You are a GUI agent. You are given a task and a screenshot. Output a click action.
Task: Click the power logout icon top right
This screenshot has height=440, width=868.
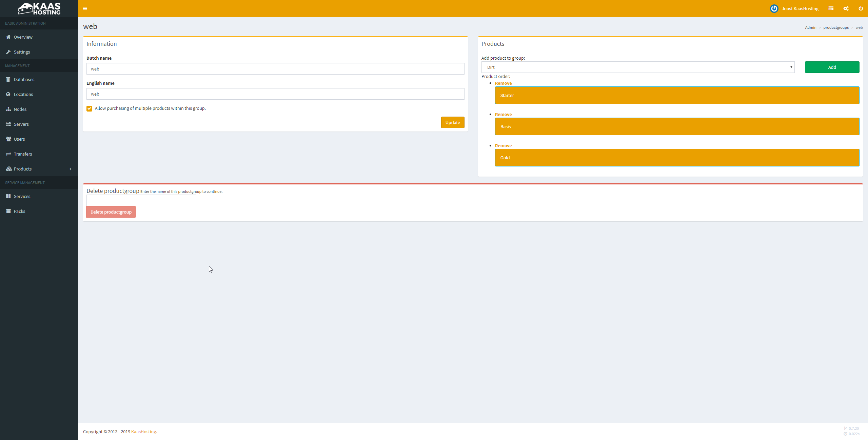861,8
